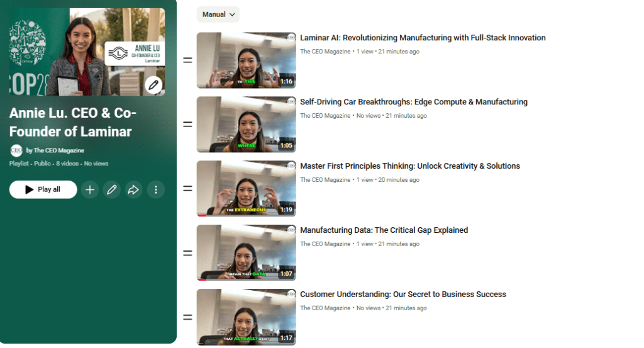Screen dimensions: 644x348
Task: Open Master First Principles Thinking video
Action: click(410, 166)
